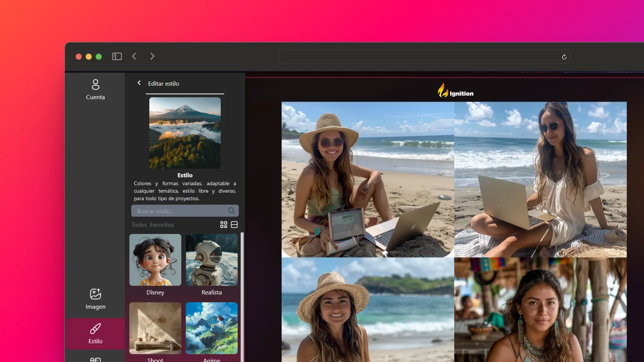
Task: Switch style list to grid view
Action: 224,225
